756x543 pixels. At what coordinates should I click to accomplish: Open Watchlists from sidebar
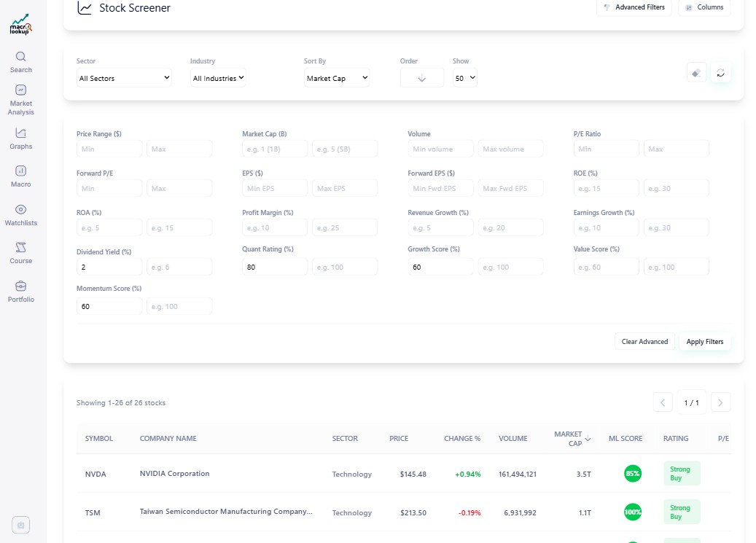20,215
